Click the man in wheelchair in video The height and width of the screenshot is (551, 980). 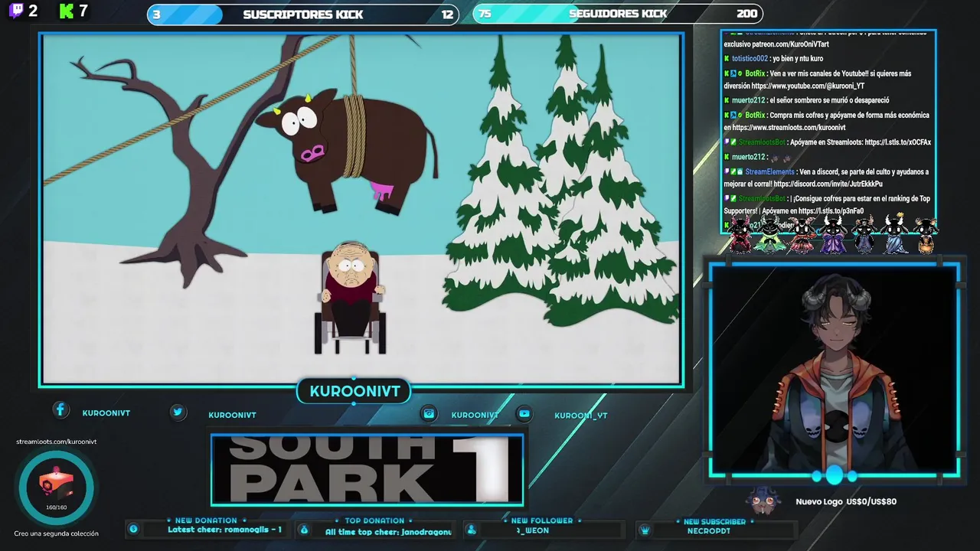[350, 297]
